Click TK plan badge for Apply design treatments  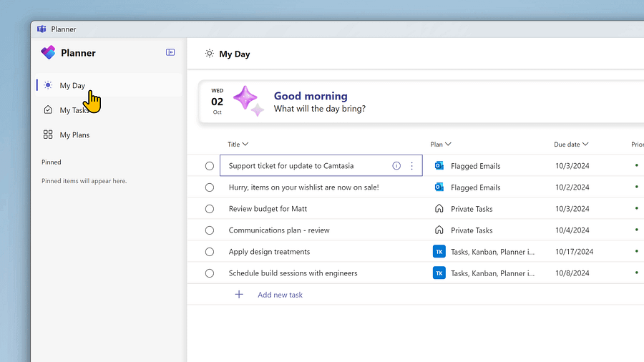click(439, 252)
